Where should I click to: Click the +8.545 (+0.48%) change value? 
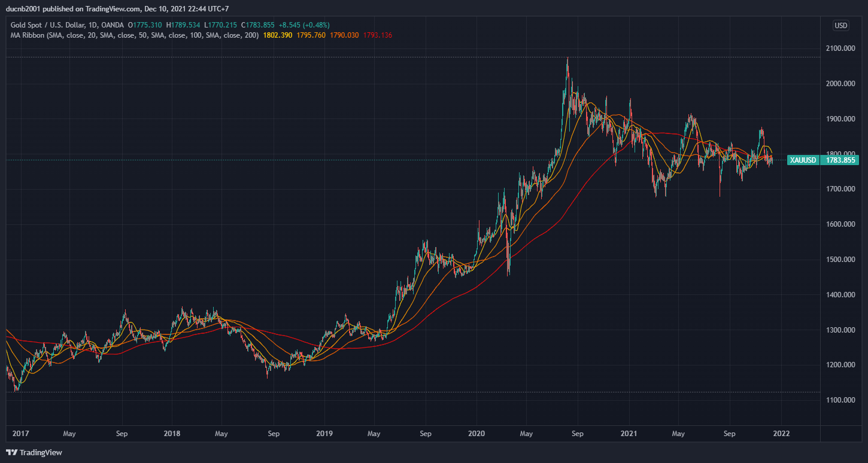tap(304, 25)
